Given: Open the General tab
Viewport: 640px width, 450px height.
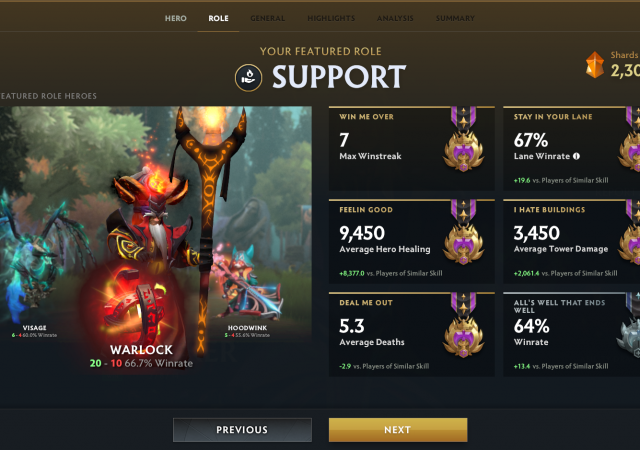Looking at the screenshot, I should pos(268,18).
